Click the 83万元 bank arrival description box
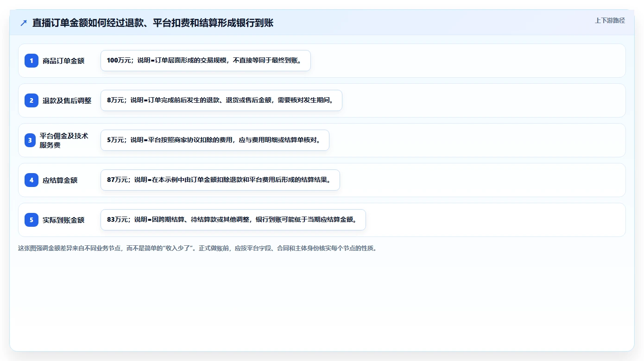This screenshot has height=361, width=644. pyautogui.click(x=233, y=220)
